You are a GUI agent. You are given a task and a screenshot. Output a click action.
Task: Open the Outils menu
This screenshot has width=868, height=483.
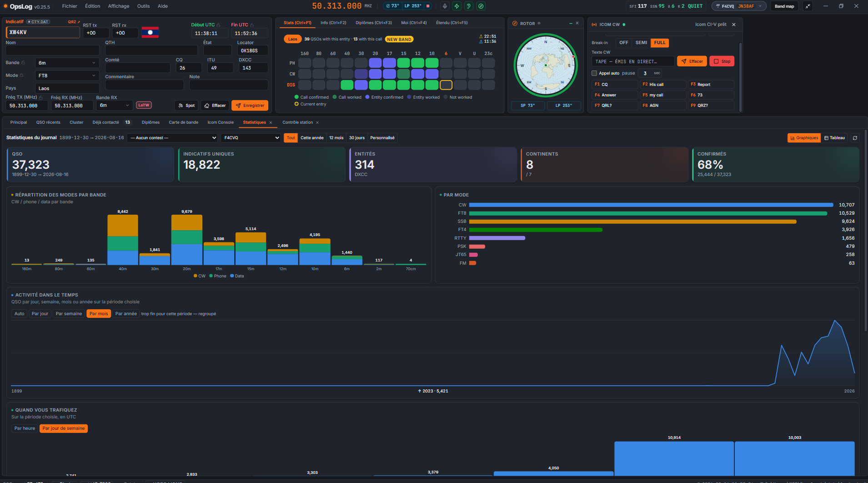click(x=143, y=6)
